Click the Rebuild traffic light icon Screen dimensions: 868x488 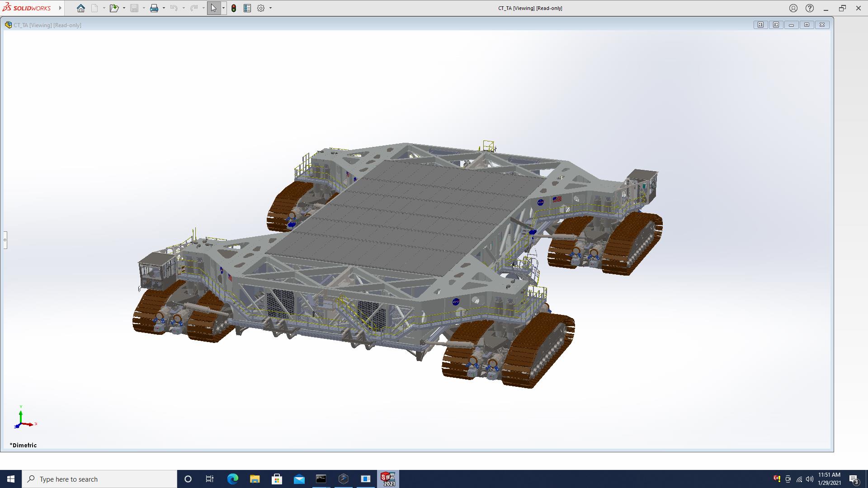(x=234, y=8)
